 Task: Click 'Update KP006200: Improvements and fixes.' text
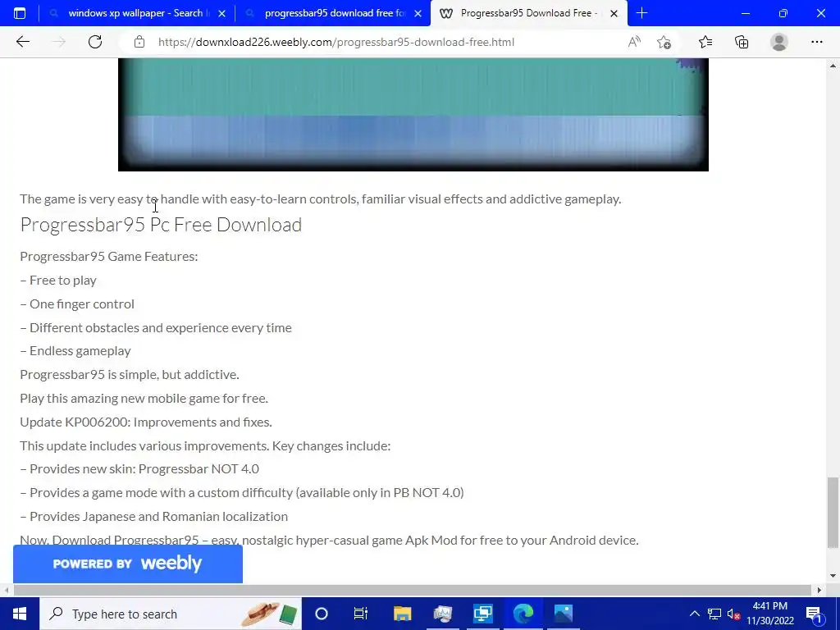[146, 422]
